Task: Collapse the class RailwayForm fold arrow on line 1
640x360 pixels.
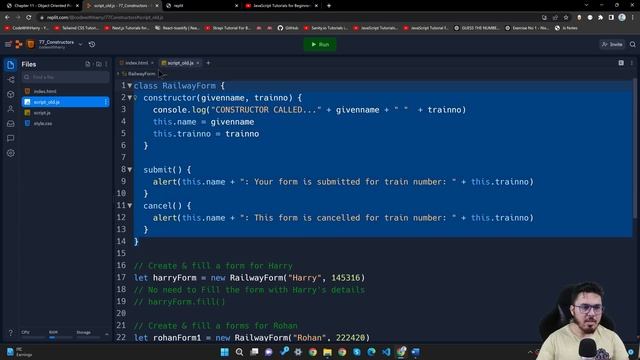Action: pos(130,86)
